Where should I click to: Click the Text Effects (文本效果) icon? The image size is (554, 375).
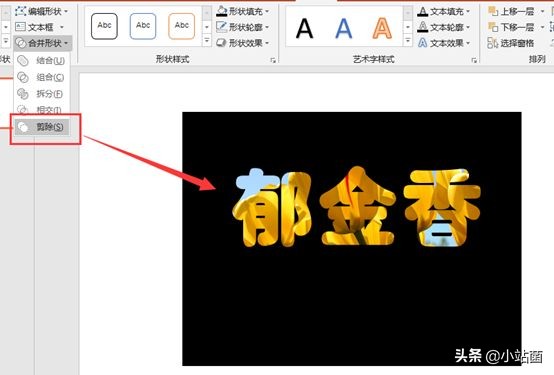[423, 43]
